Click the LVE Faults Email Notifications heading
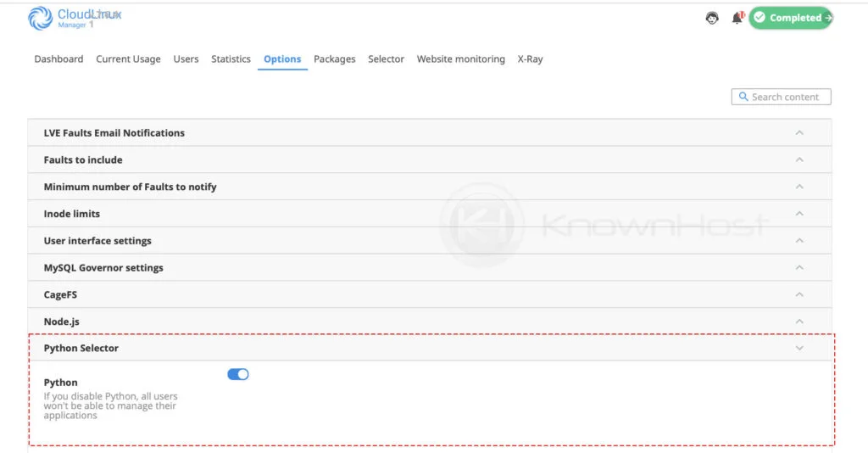This screenshot has height=453, width=868. [x=114, y=133]
